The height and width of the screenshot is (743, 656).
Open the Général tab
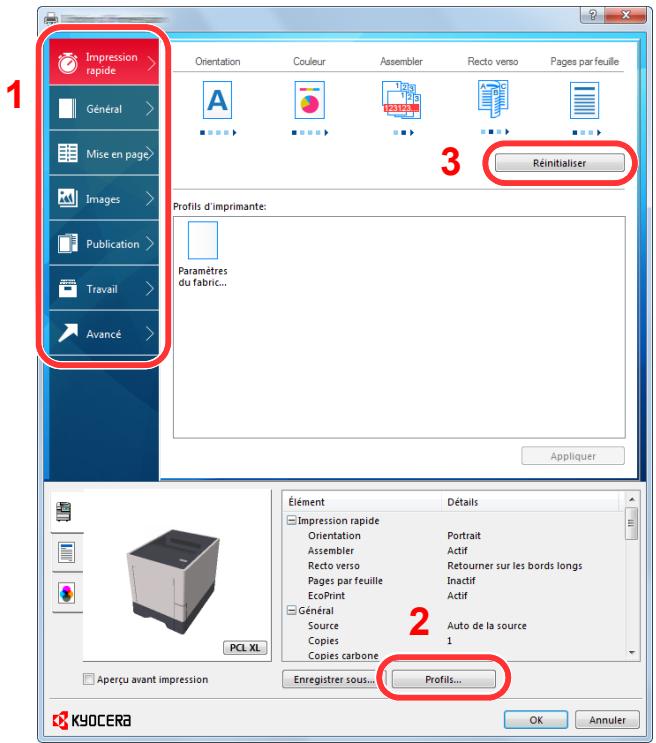click(x=104, y=109)
